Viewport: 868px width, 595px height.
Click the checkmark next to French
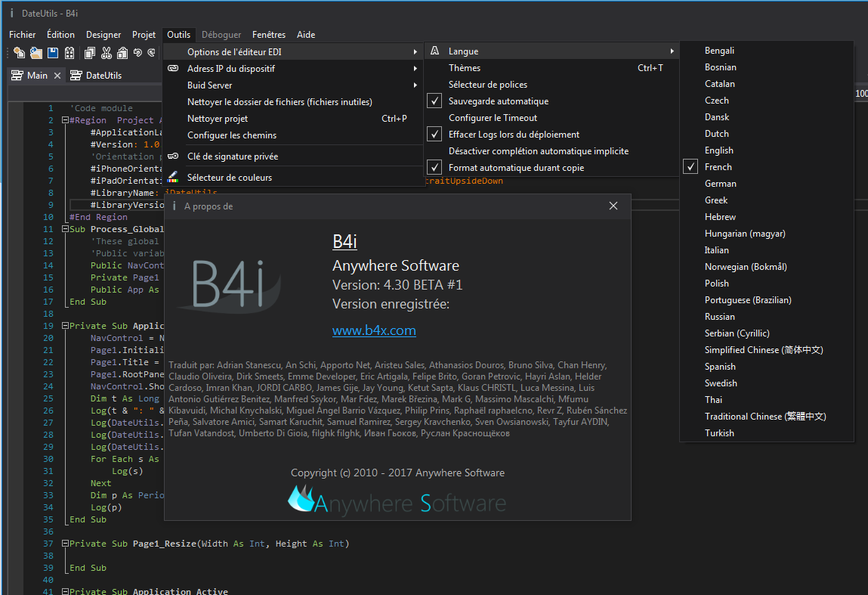690,167
